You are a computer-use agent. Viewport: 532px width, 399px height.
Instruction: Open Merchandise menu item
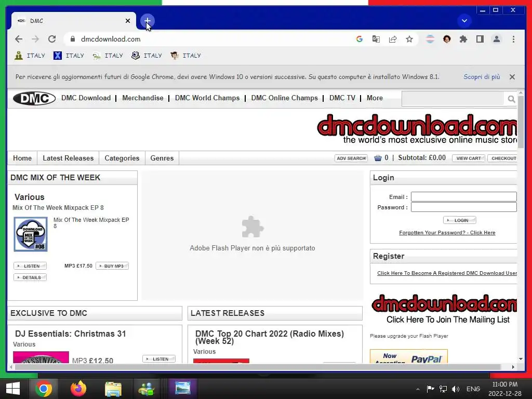click(x=142, y=98)
